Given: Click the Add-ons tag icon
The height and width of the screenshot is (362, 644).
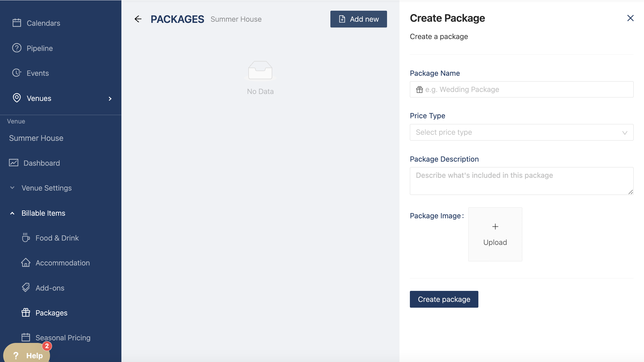Looking at the screenshot, I should (x=26, y=288).
